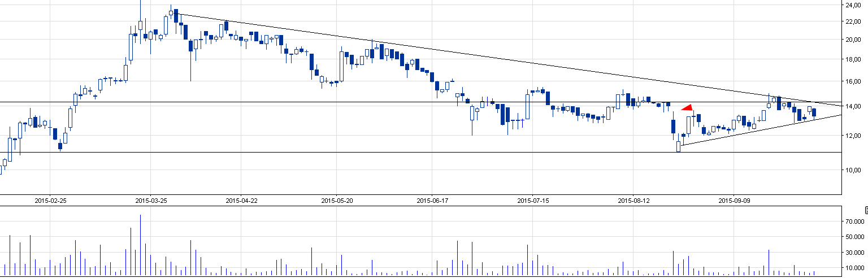Close the volume panel with X button
Image resolution: width=868 pixels, height=278 pixels.
866,210
